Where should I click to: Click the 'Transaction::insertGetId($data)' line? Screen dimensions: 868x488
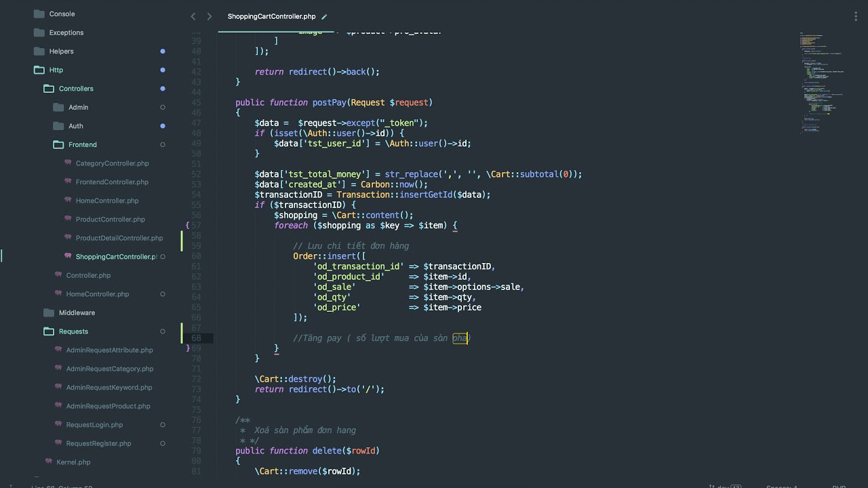(372, 195)
